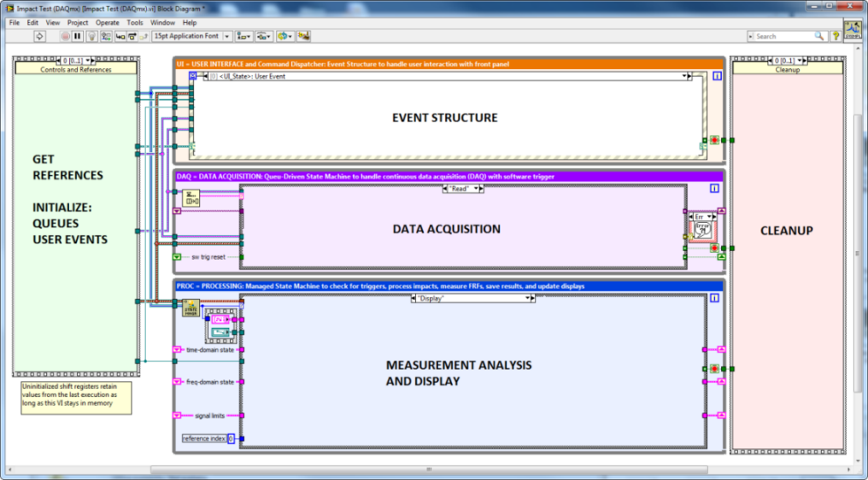Viewport: 868px width, 480px height.
Task: Toggle Highlight Execution light bulb
Action: pyautogui.click(x=92, y=36)
